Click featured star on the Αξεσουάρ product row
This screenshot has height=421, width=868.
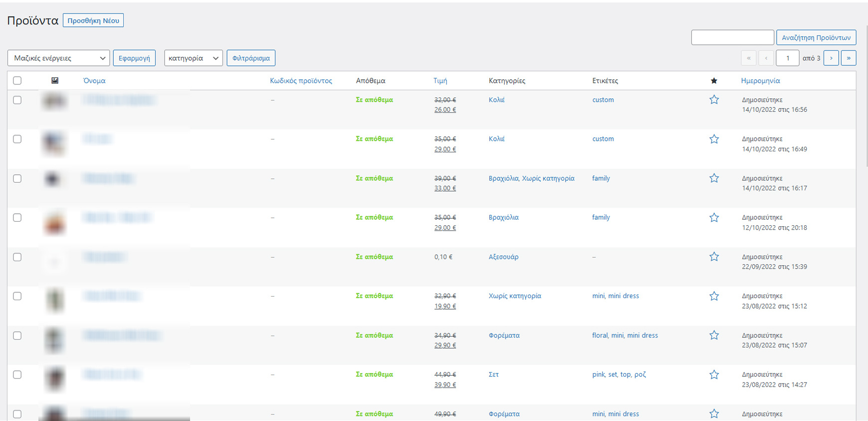714,257
